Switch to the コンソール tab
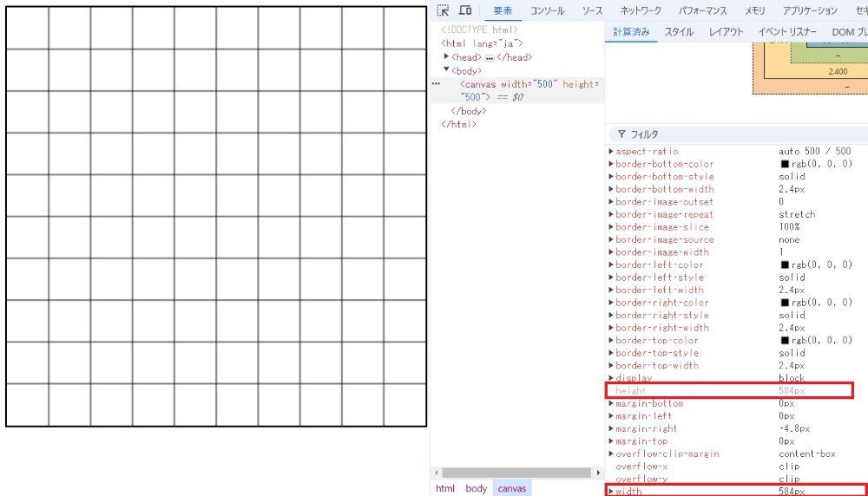This screenshot has width=868, height=496. 547,10
